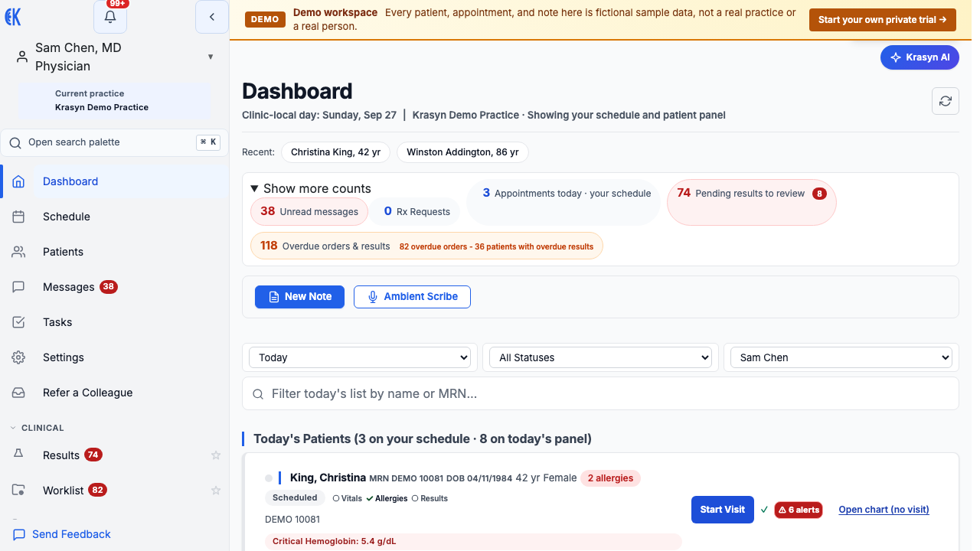Favorite the Results item with its star
This screenshot has height=551, width=980.
point(216,455)
